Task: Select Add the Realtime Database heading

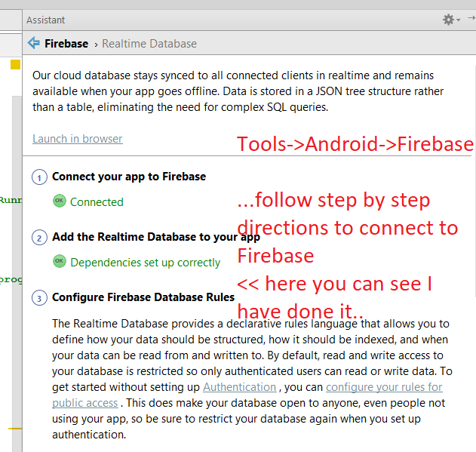Action: (x=143, y=237)
